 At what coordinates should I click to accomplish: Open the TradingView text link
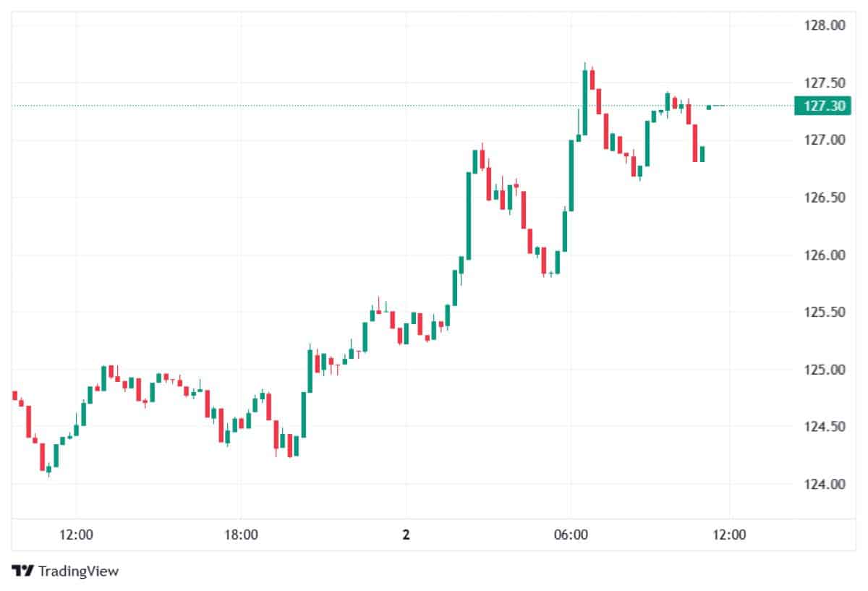[78, 571]
